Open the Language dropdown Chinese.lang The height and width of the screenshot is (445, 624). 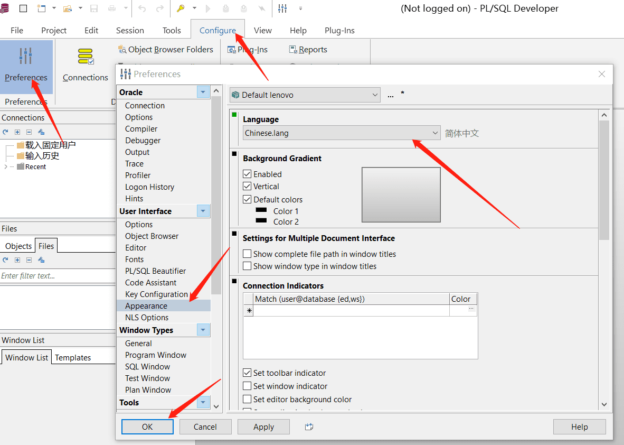[x=342, y=132]
